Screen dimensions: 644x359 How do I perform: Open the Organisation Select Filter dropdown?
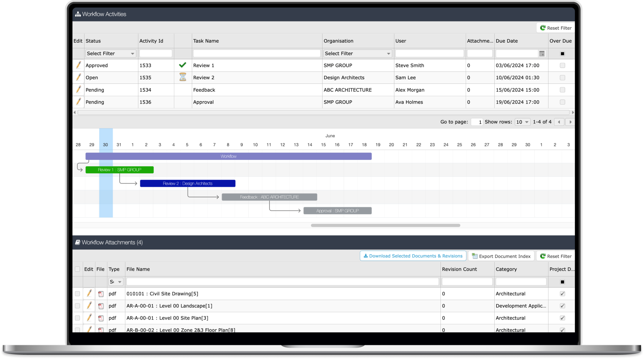357,54
